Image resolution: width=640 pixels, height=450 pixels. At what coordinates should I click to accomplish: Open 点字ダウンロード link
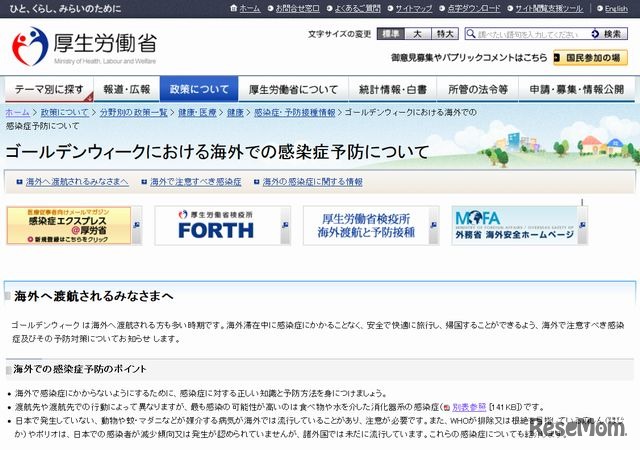point(474,8)
